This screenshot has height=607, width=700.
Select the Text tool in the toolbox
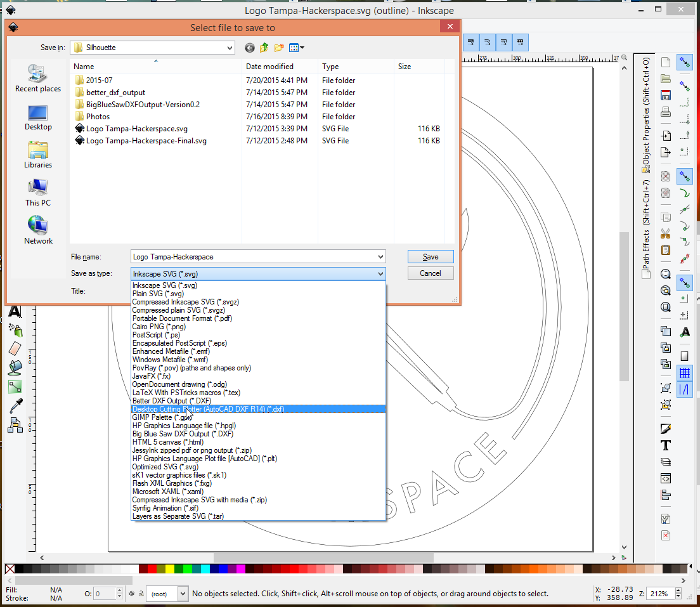point(15,311)
